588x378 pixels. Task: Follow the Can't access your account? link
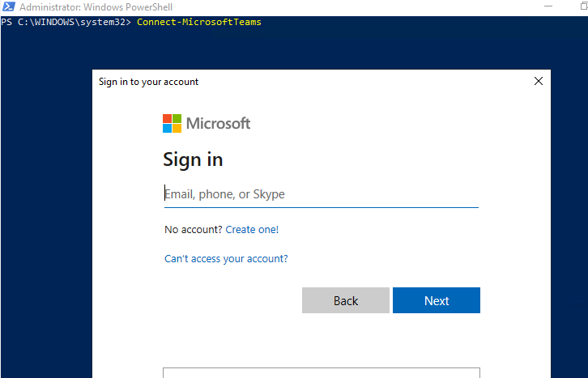226,259
